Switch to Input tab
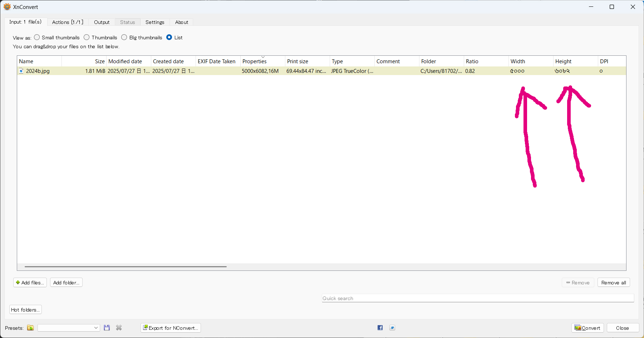644x338 pixels. (26, 22)
